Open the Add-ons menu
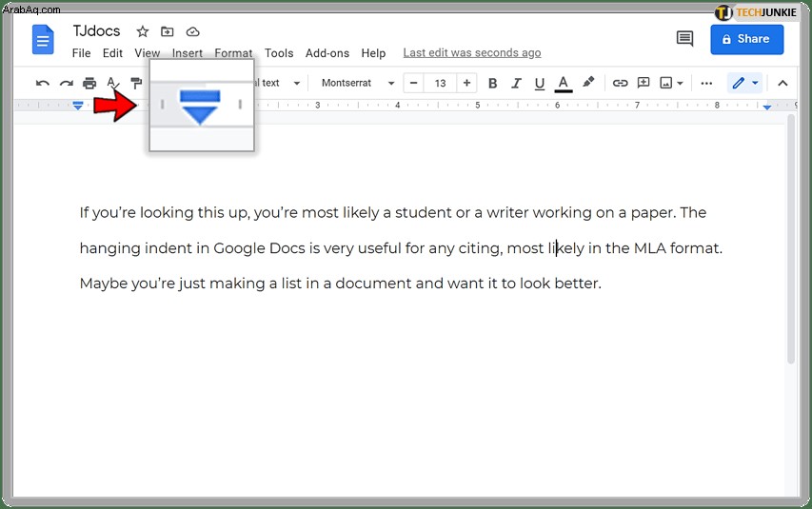This screenshot has height=509, width=812. point(327,53)
